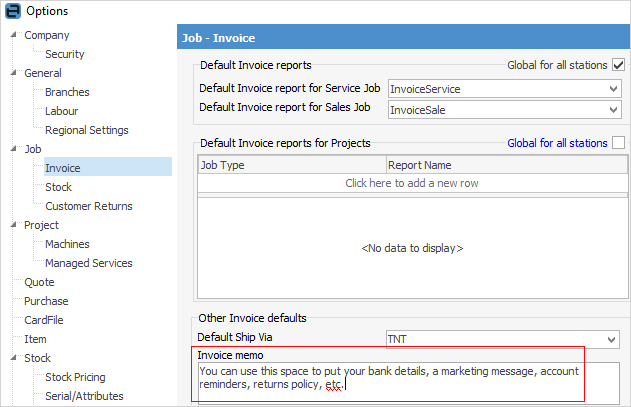This screenshot has height=407, width=631.
Task: Sort by the Job Type column header
Action: 291,165
